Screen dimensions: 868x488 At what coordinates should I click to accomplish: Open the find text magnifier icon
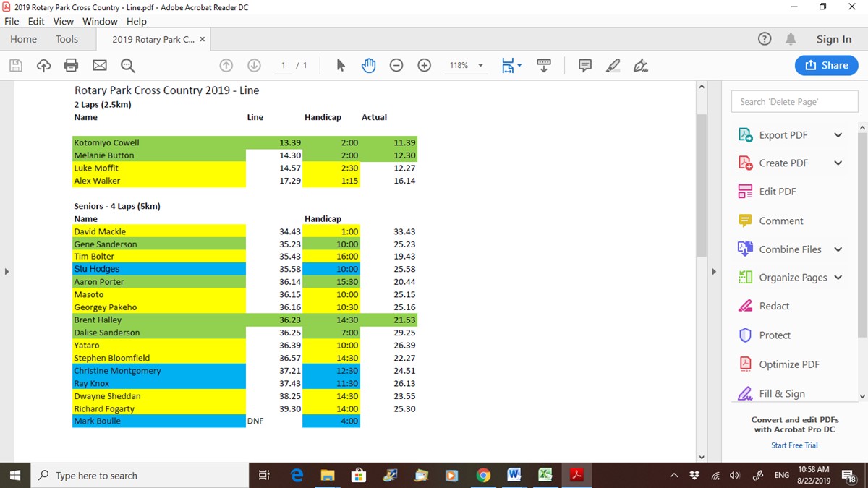[128, 66]
